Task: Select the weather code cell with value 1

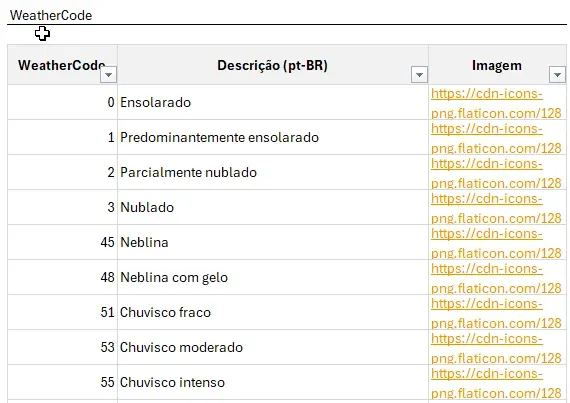Action: click(63, 137)
